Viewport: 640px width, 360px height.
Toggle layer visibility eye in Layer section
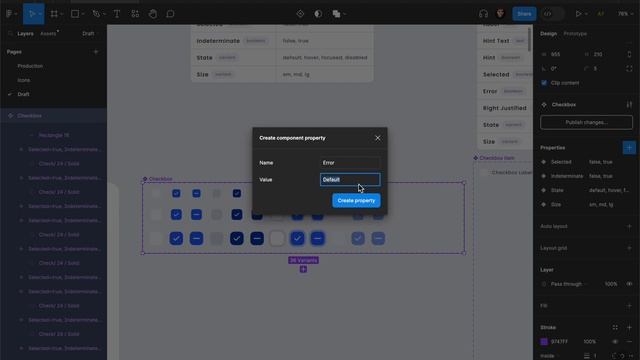click(629, 284)
